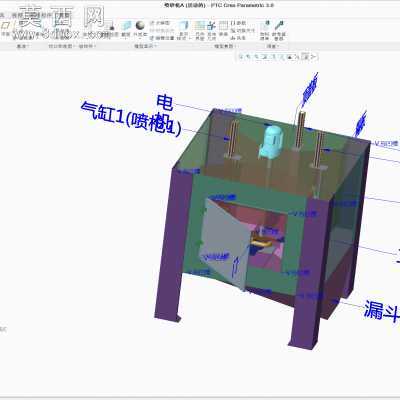Click the boxed icon near graphics toolbar end
The width and height of the screenshot is (400, 400).
tap(305, 57)
